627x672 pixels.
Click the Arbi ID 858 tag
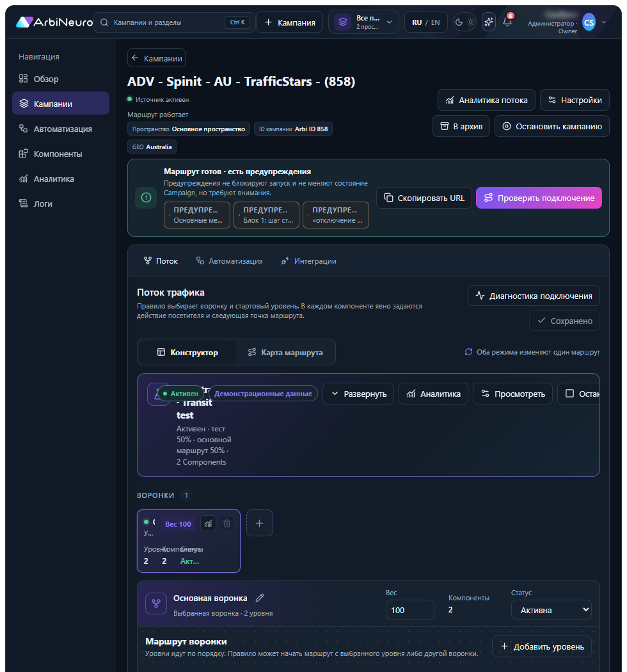(293, 129)
